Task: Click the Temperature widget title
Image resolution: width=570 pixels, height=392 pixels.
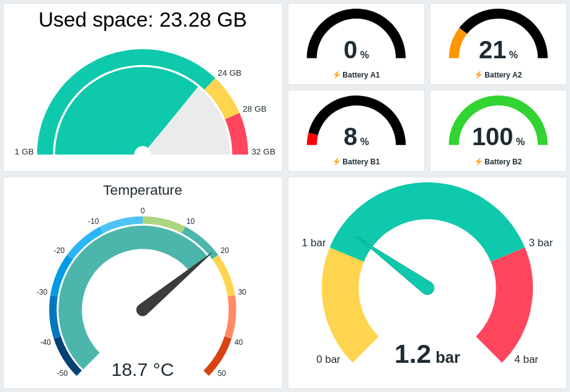Action: coord(143,190)
